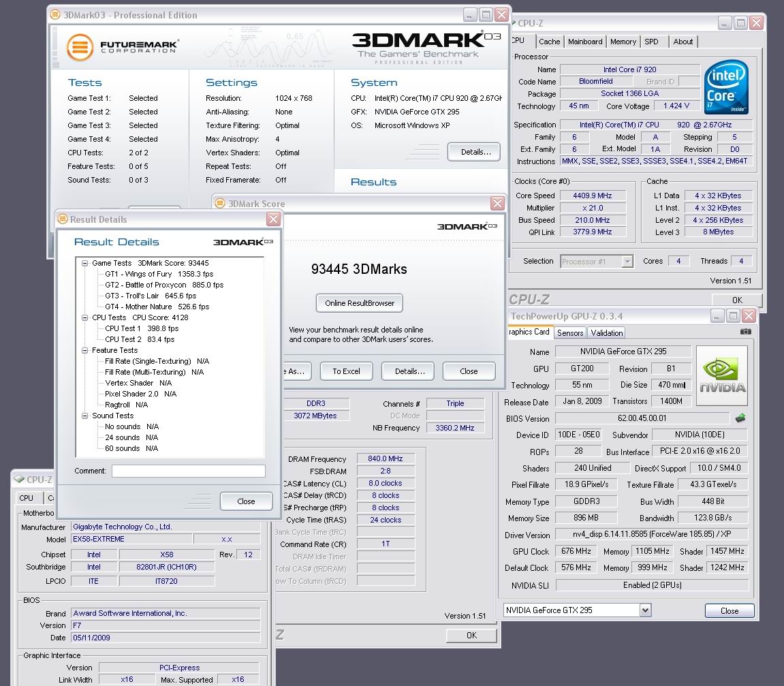Screen dimensions: 784x686
Task: Click the Core Speed 4409.9 MHz value
Action: click(x=593, y=196)
